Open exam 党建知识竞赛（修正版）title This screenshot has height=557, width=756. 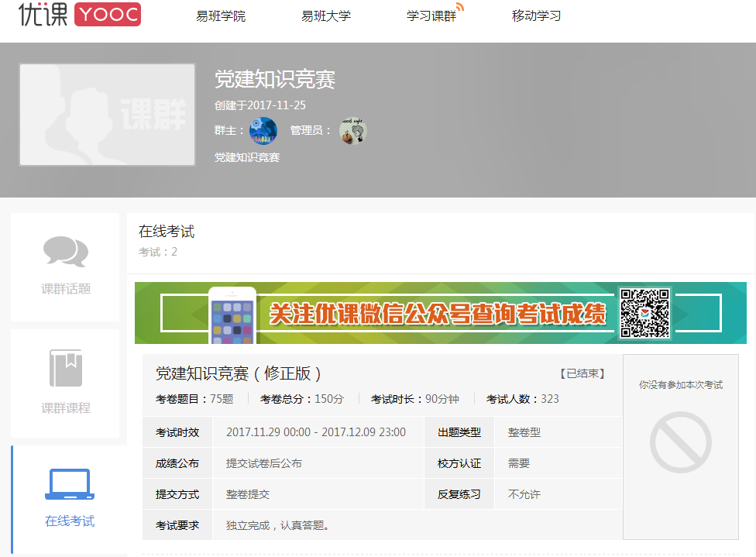tap(238, 373)
